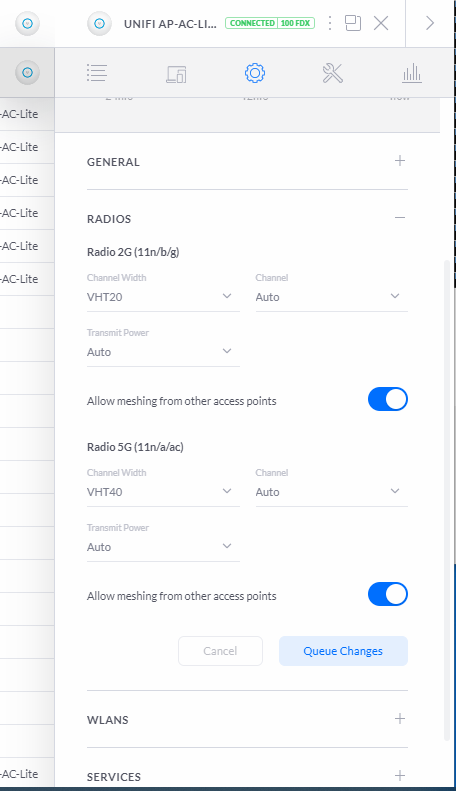The width and height of the screenshot is (456, 791).
Task: Click the right chevron arrow at top
Action: coord(430,23)
